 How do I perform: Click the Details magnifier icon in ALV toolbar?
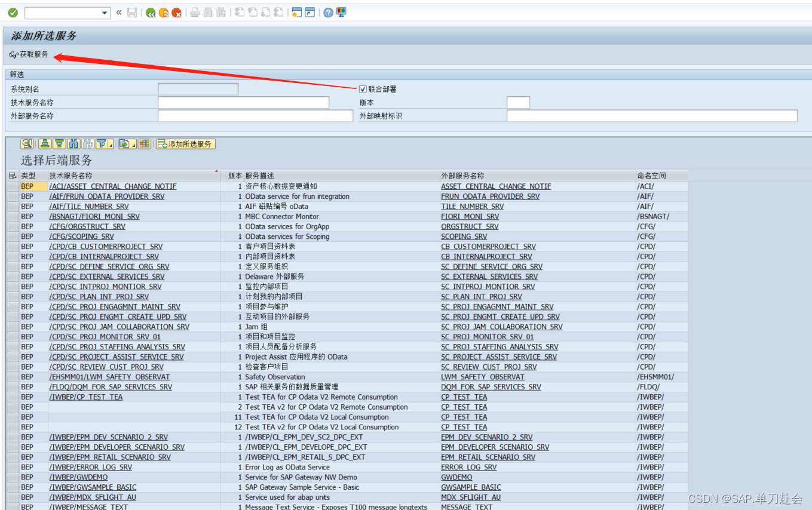tap(27, 144)
